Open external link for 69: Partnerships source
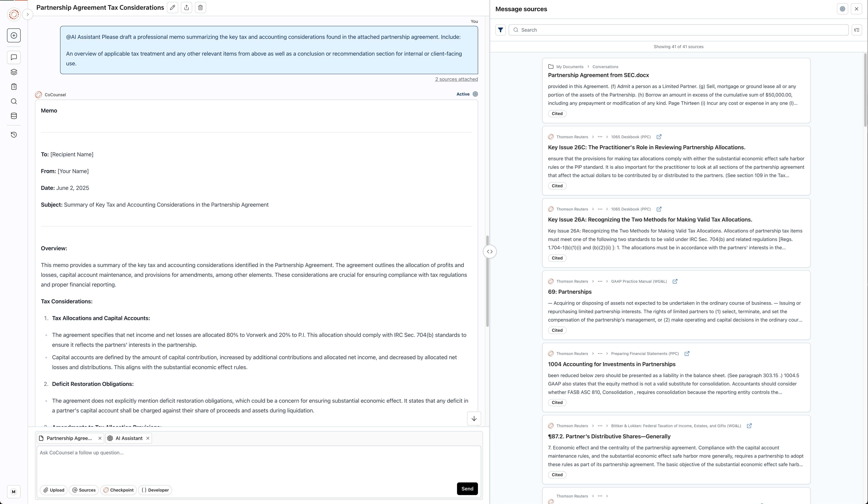The image size is (868, 504). pyautogui.click(x=675, y=281)
